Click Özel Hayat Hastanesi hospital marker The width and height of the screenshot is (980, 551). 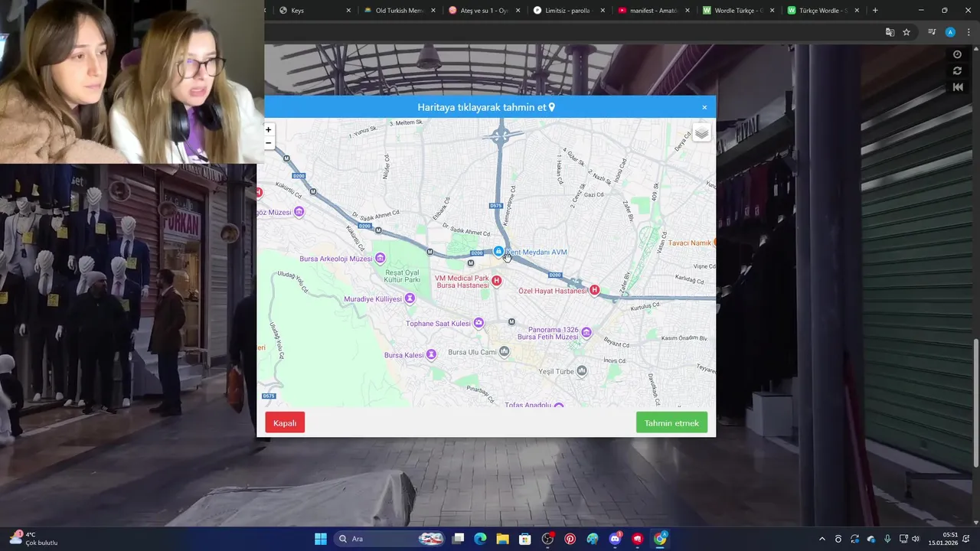click(x=594, y=291)
